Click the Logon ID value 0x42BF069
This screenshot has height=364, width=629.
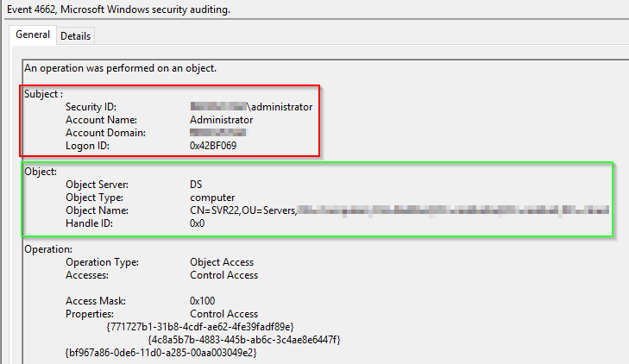pos(213,146)
